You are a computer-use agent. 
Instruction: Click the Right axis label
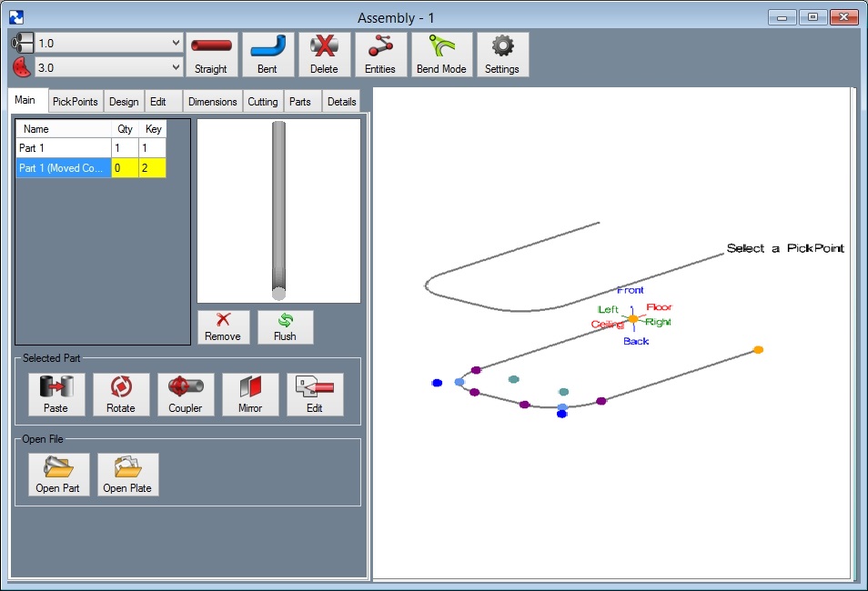pyautogui.click(x=658, y=322)
